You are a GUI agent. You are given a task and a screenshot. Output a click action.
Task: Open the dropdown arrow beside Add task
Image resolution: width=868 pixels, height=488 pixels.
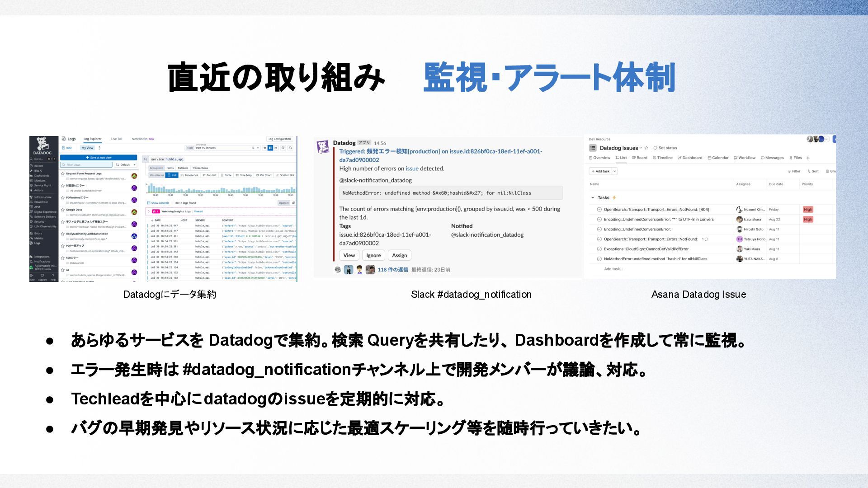pyautogui.click(x=614, y=171)
